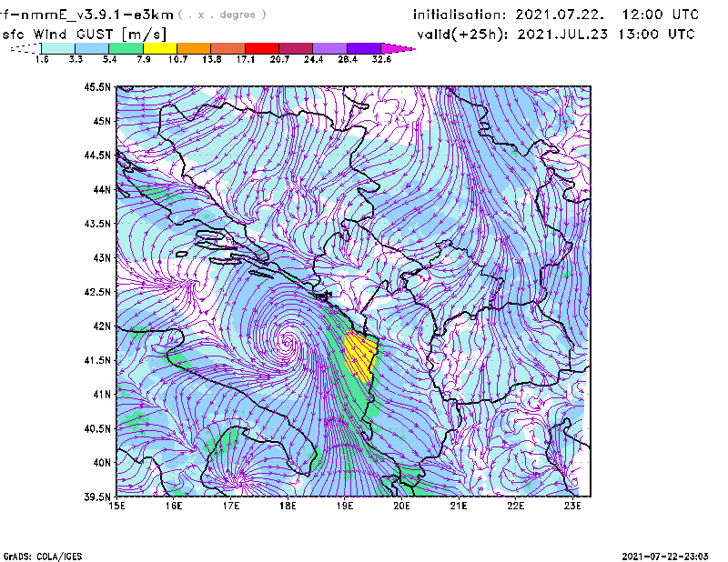Click the '41.5N' latitude label
Screen dimensions: 728x562
tap(97, 360)
